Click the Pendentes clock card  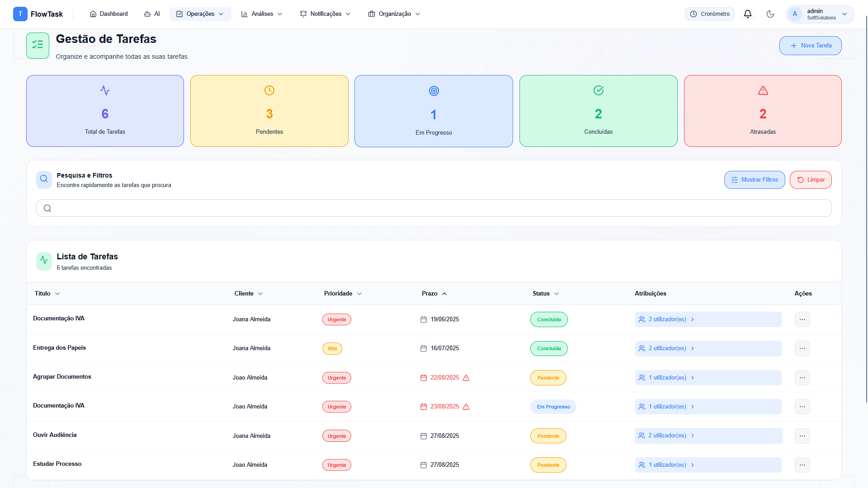269,111
